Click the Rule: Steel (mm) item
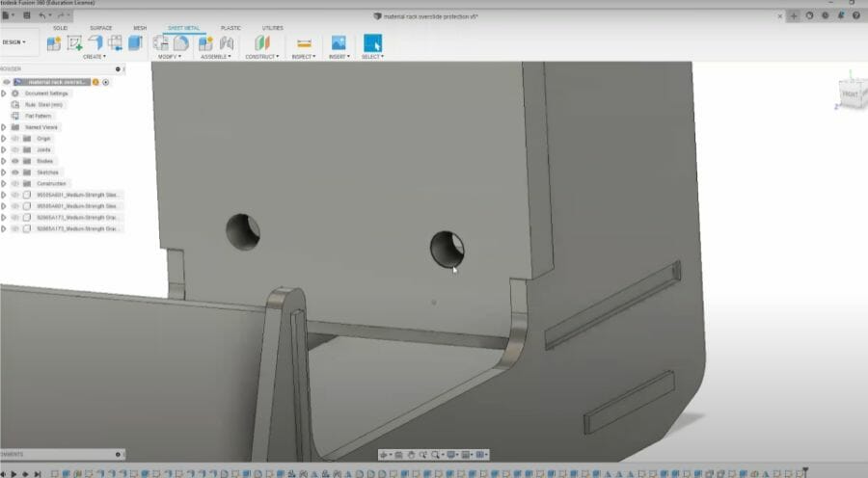 tap(43, 104)
